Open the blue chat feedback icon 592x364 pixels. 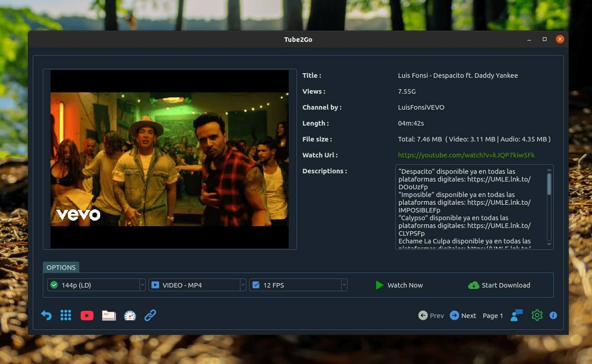[x=516, y=315]
